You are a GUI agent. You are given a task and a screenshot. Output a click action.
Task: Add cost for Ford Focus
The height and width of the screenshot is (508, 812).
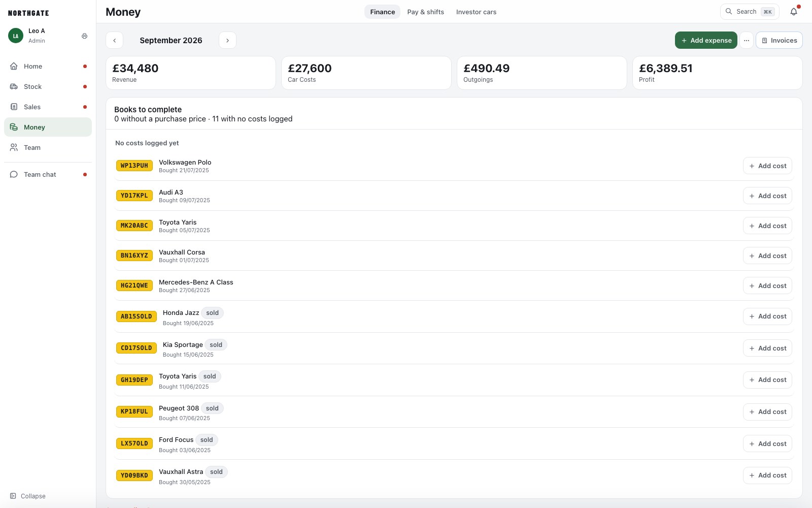(767, 443)
